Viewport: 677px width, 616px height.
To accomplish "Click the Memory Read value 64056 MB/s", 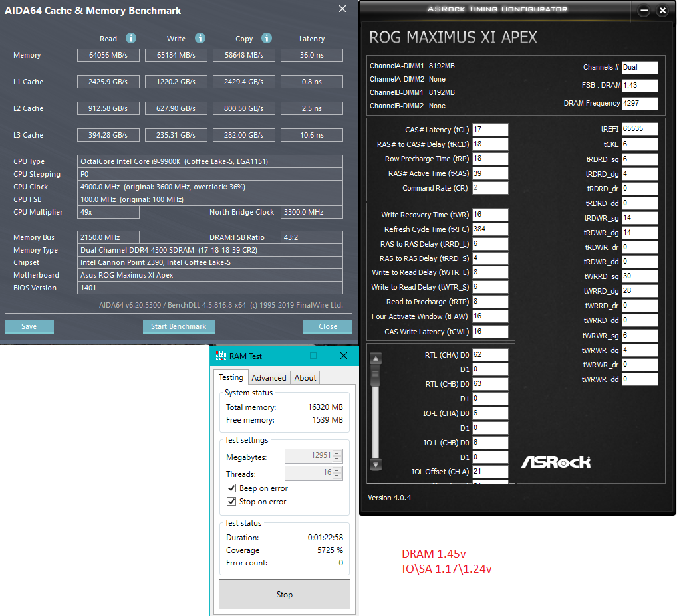I will (108, 55).
